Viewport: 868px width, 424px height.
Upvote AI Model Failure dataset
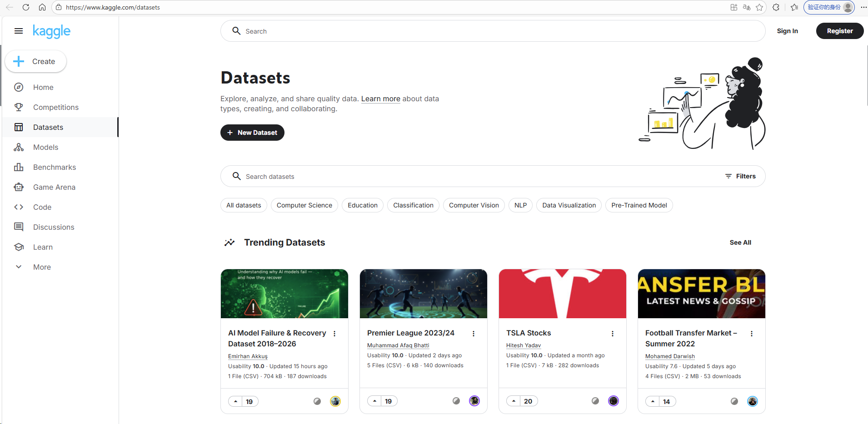235,401
